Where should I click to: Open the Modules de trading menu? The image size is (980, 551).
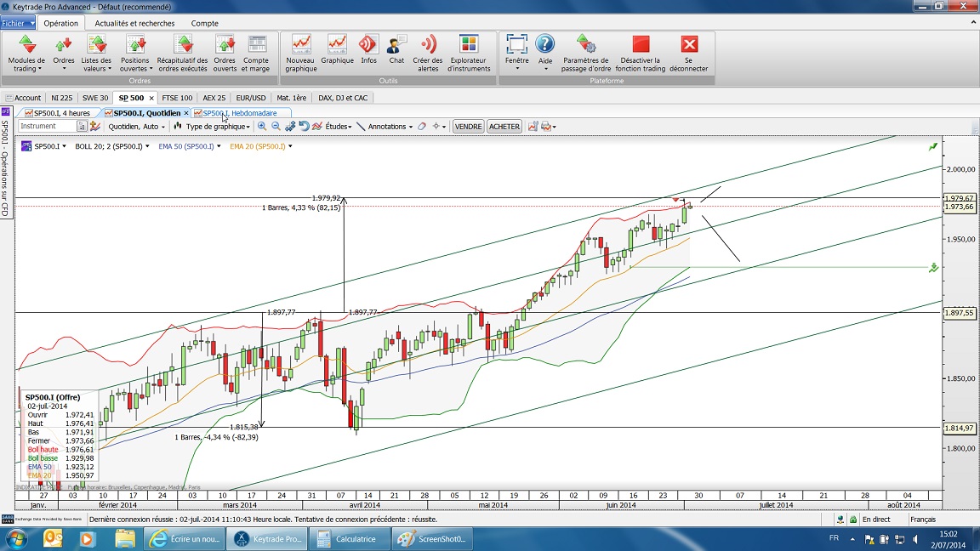(26, 54)
